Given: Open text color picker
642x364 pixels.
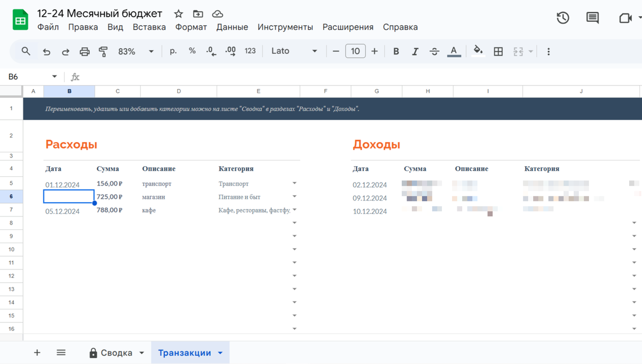Looking at the screenshot, I should click(454, 51).
